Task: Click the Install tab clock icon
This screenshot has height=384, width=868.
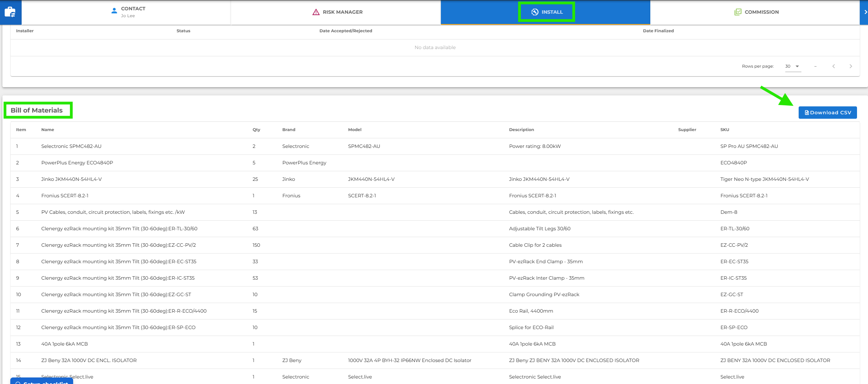Action: click(x=535, y=12)
